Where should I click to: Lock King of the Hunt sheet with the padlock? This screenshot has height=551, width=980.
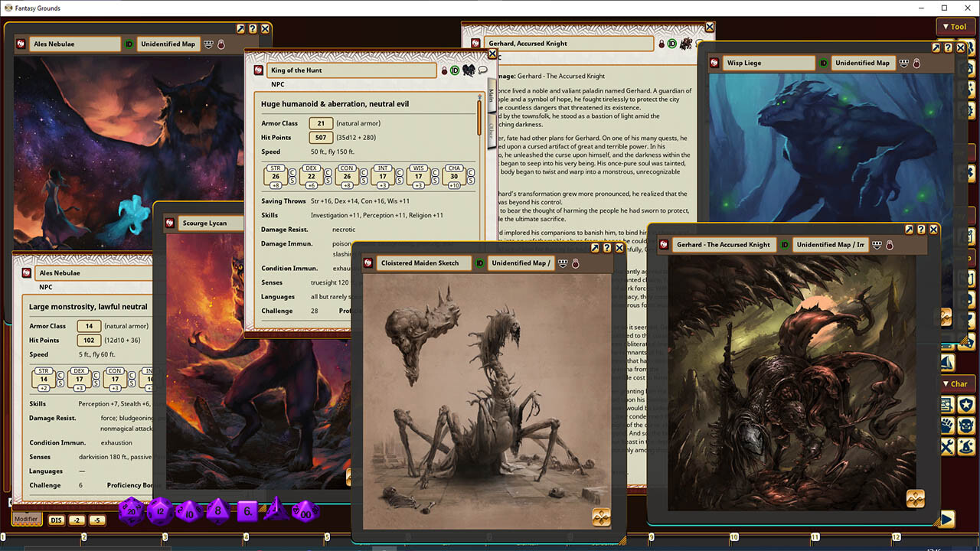tap(444, 70)
